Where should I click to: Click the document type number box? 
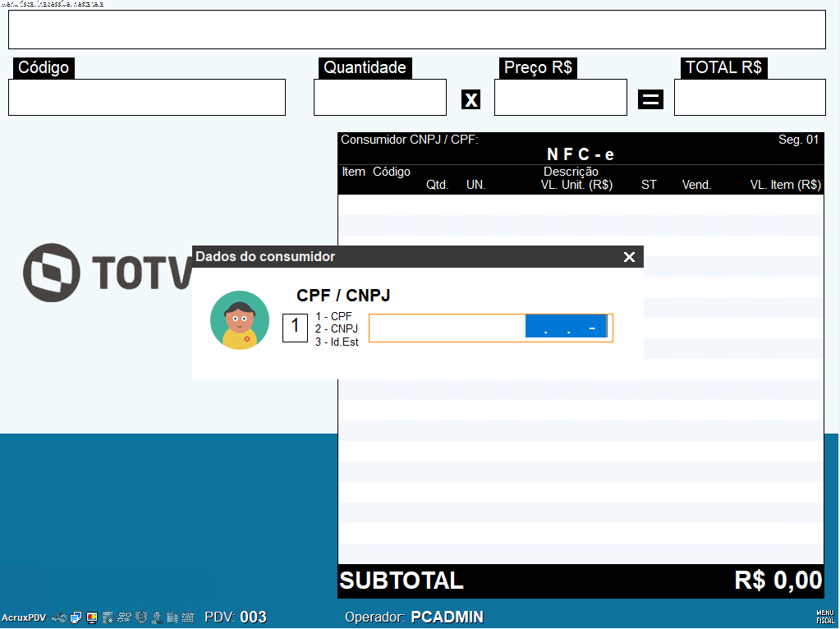295,328
